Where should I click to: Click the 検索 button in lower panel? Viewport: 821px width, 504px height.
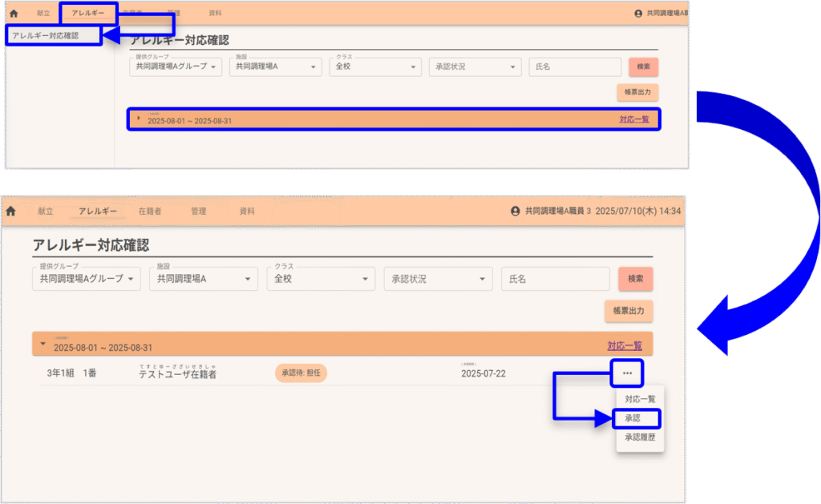coord(635,279)
